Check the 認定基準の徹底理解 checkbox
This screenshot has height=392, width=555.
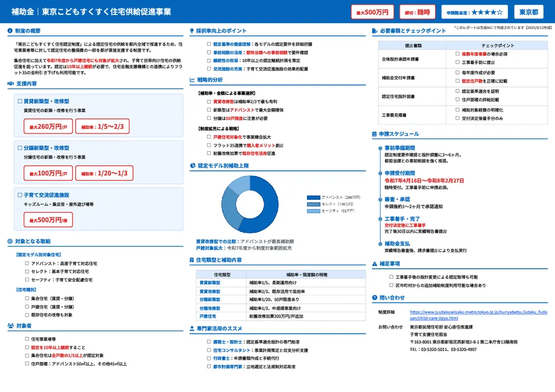(208, 44)
